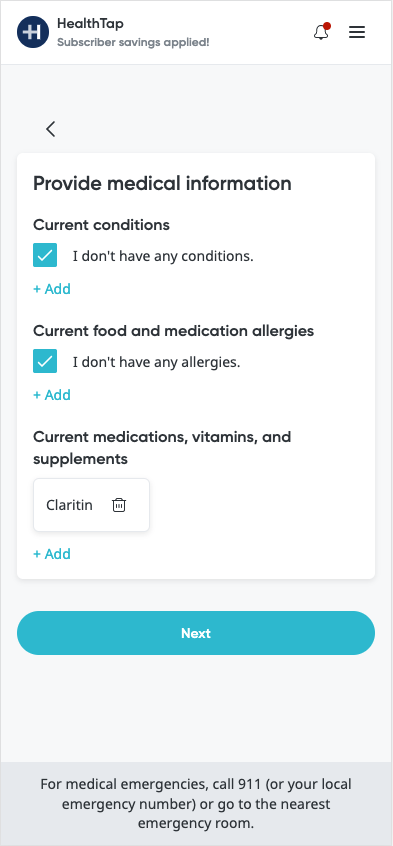Click the red notification badge dot
The image size is (393, 846).
pos(327,26)
